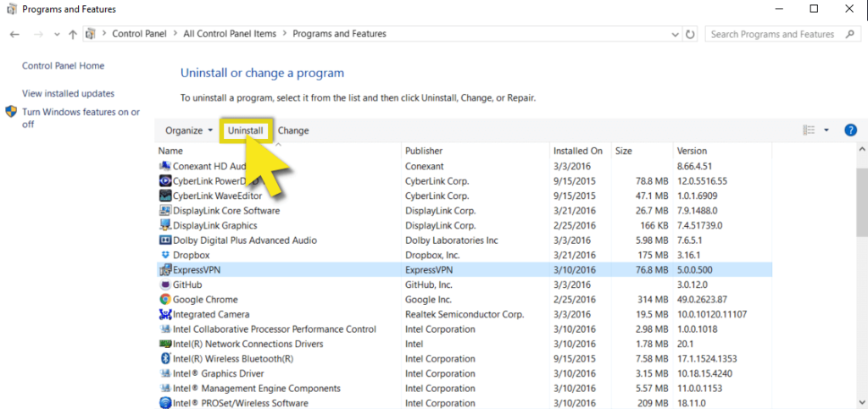Go up one level with up arrow

(73, 34)
